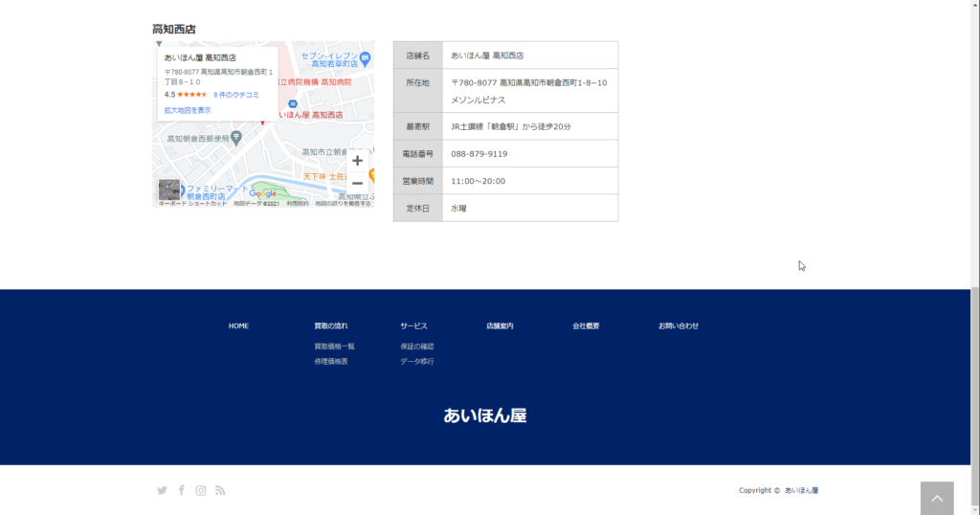Zoom out on the Google map
The width and height of the screenshot is (980, 515).
pos(358,183)
